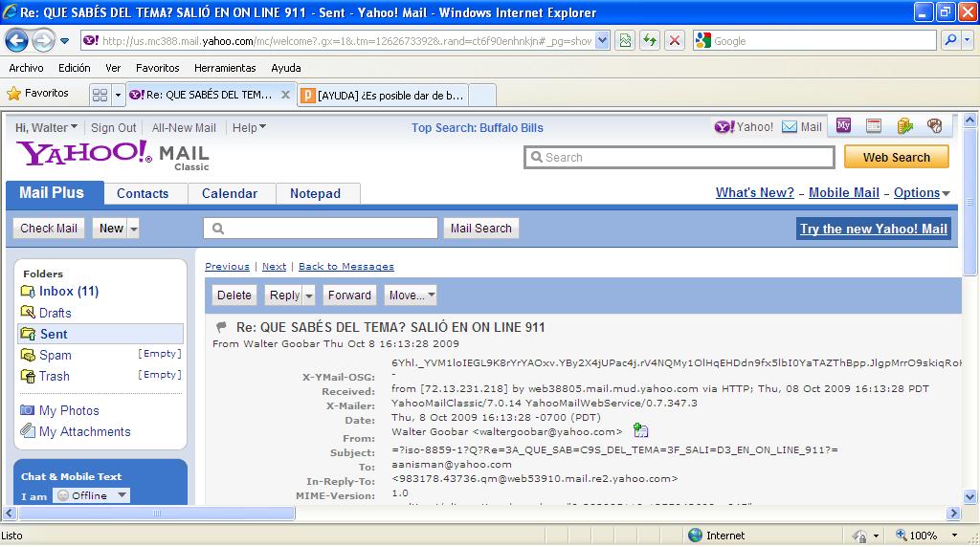This screenshot has width=980, height=547.
Task: Click the Yahoo finance icon in header
Action: [904, 125]
